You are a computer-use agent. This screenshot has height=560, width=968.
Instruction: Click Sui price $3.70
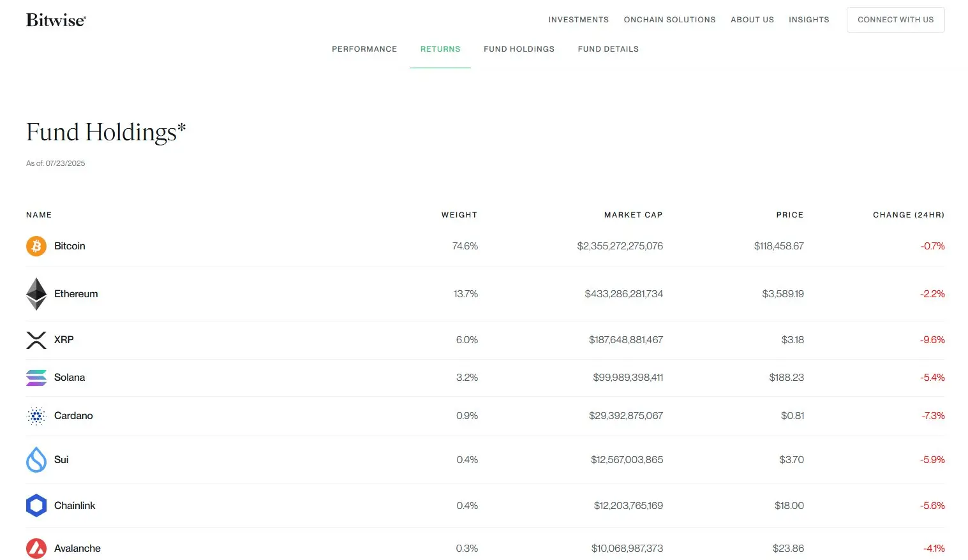click(x=792, y=460)
